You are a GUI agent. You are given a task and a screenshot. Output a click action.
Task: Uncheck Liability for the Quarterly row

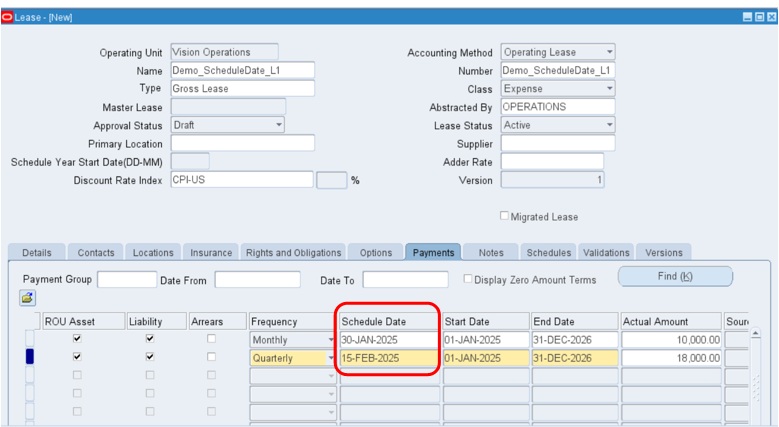(150, 357)
